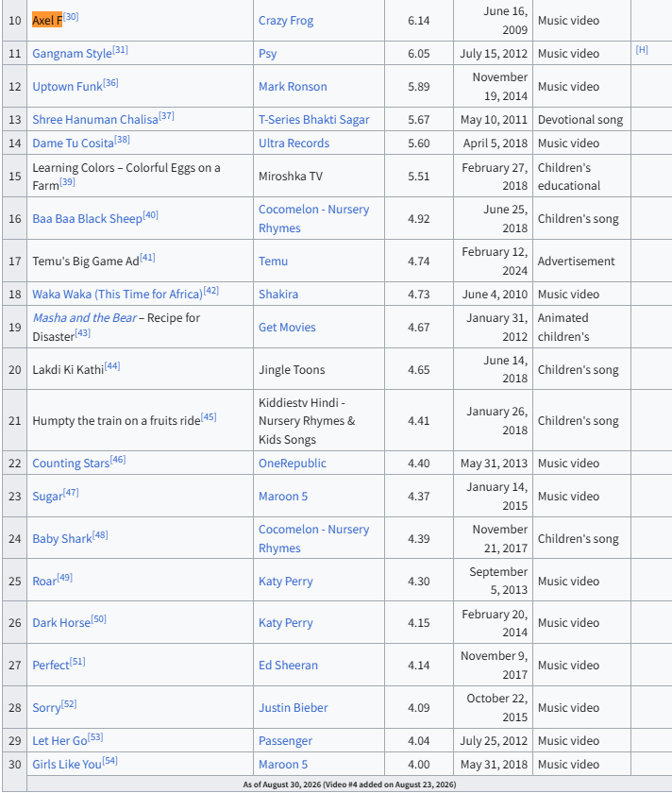Open the Dark Horse link
This screenshot has width=672, height=793.
coord(61,622)
